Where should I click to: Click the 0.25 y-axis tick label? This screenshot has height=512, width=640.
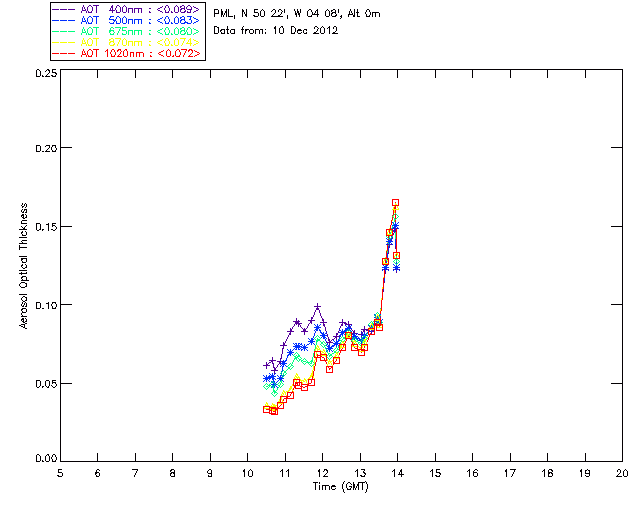pos(46,73)
